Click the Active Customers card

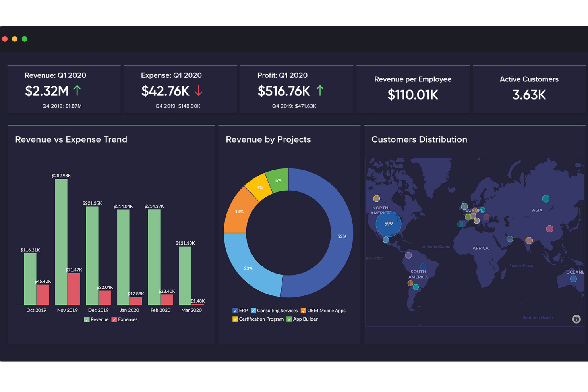tap(529, 89)
